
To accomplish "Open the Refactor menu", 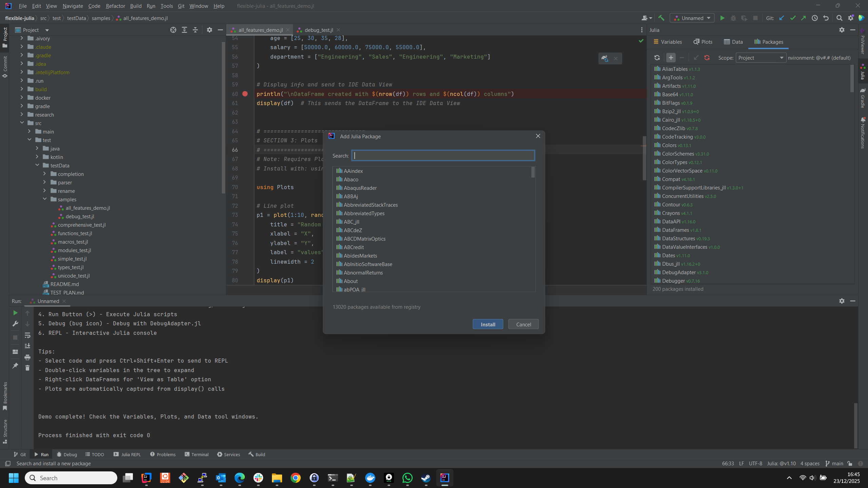I will point(115,6).
